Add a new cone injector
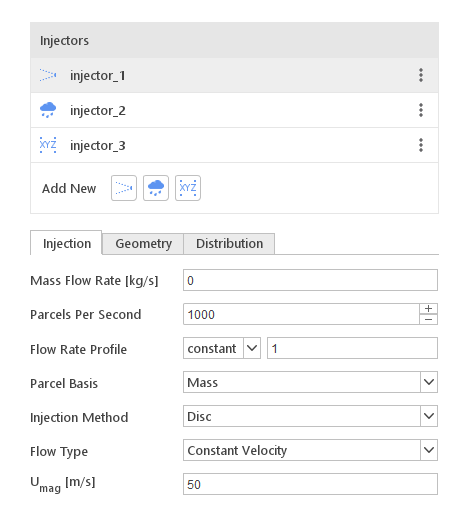 point(124,188)
